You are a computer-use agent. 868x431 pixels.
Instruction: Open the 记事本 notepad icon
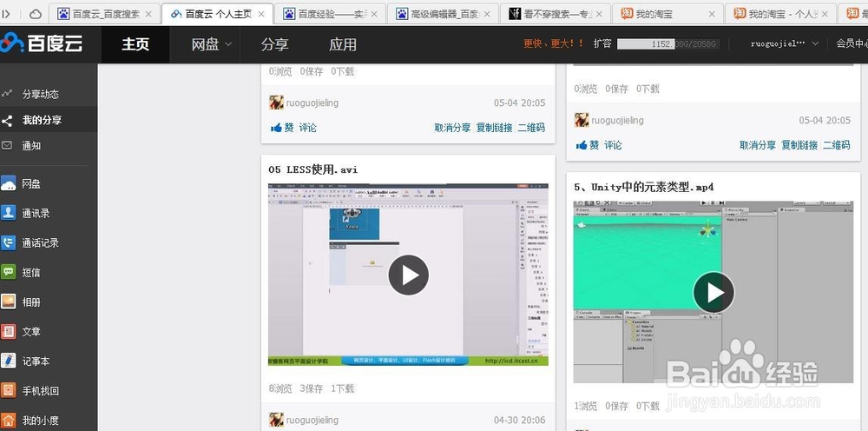(8, 361)
